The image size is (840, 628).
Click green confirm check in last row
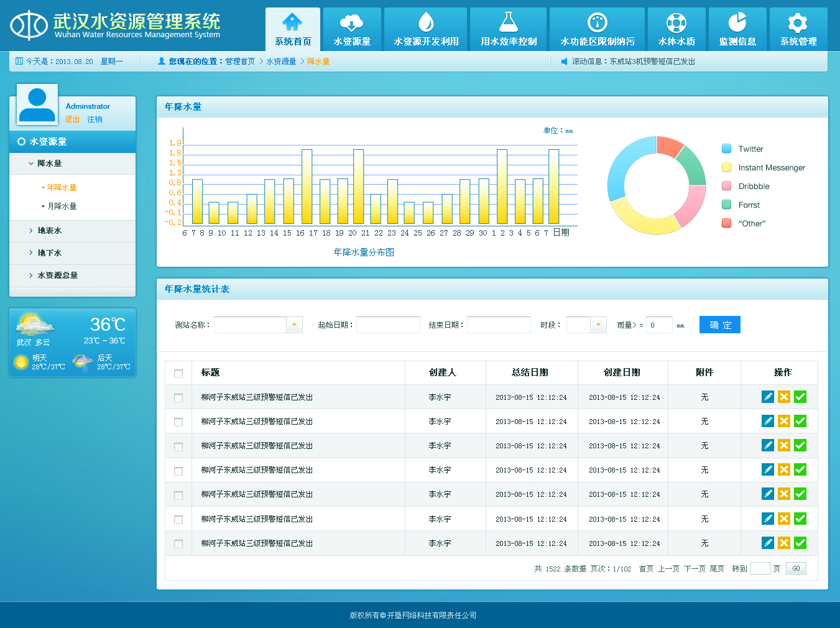coord(800,543)
